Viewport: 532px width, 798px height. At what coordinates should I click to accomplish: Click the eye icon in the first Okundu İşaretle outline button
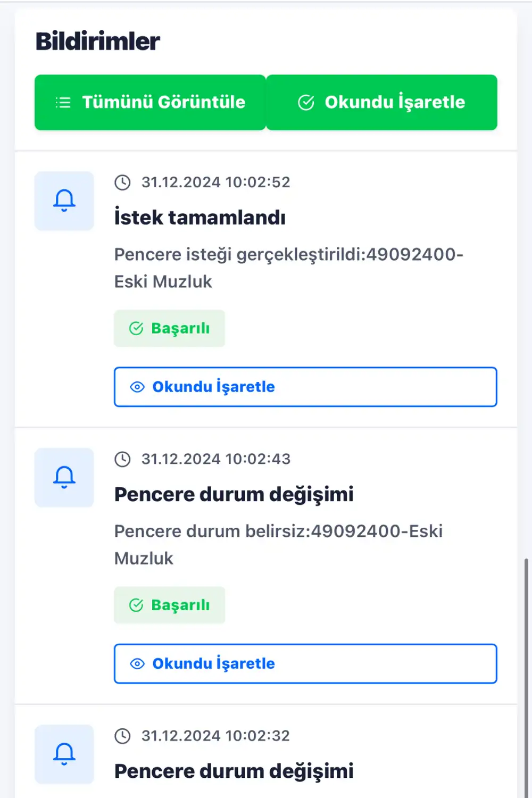pos(137,387)
